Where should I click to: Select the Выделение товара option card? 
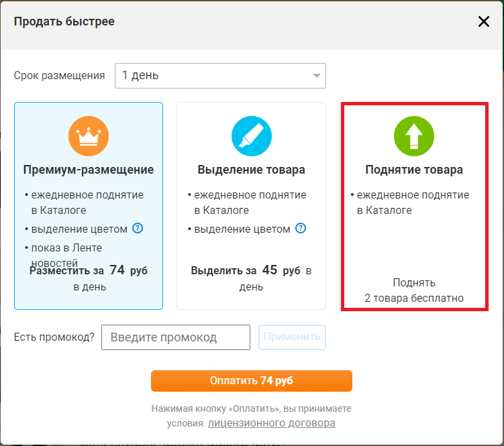tap(252, 206)
